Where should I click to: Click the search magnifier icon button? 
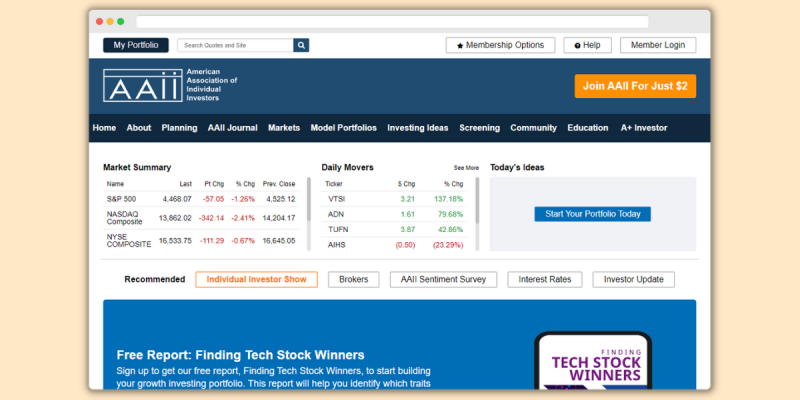(x=301, y=45)
